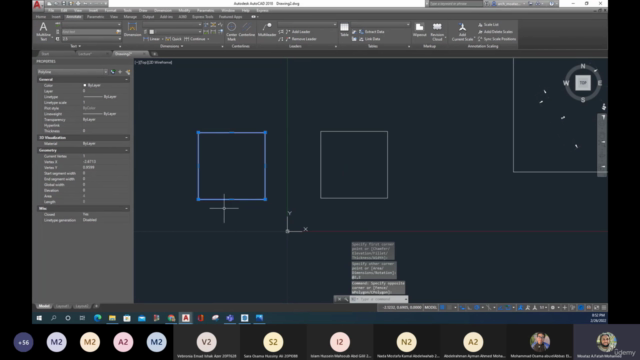The height and width of the screenshot is (360, 640).
Task: Collapse the Misc properties section
Action: [x=127, y=209]
